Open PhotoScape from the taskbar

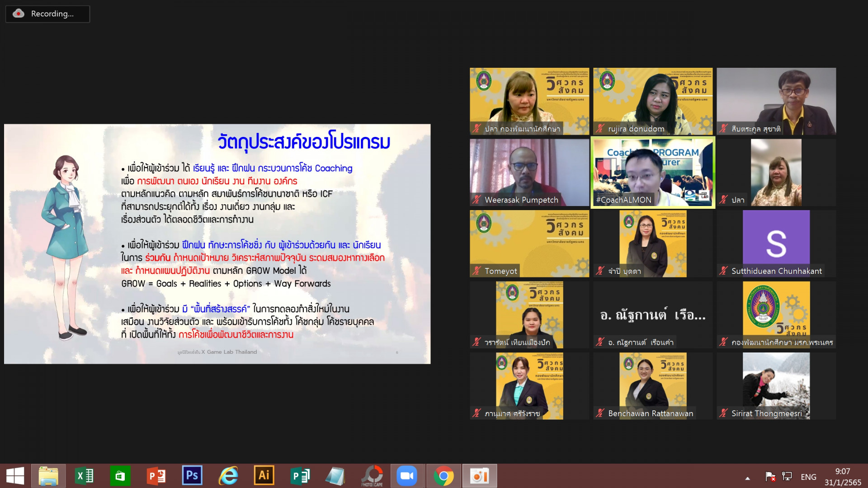(x=372, y=476)
